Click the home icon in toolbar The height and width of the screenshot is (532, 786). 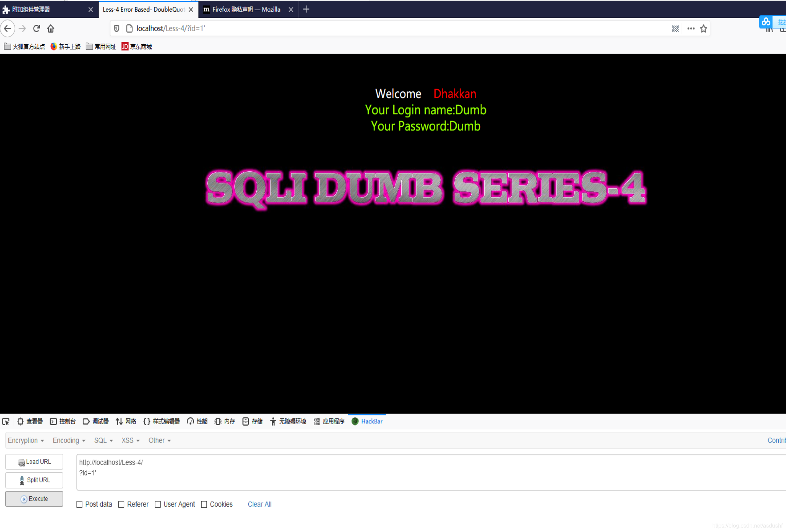click(x=51, y=28)
